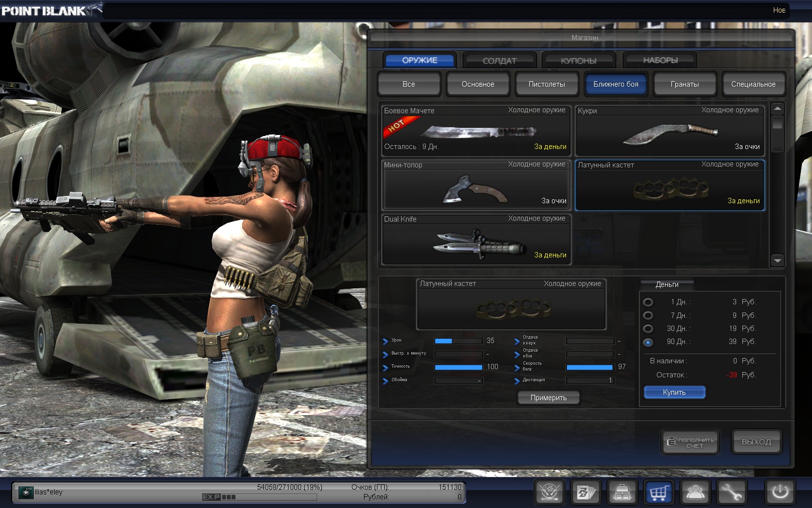Select the 1 Дн. duration option
Viewport: 812px width, 508px height.
tap(648, 302)
